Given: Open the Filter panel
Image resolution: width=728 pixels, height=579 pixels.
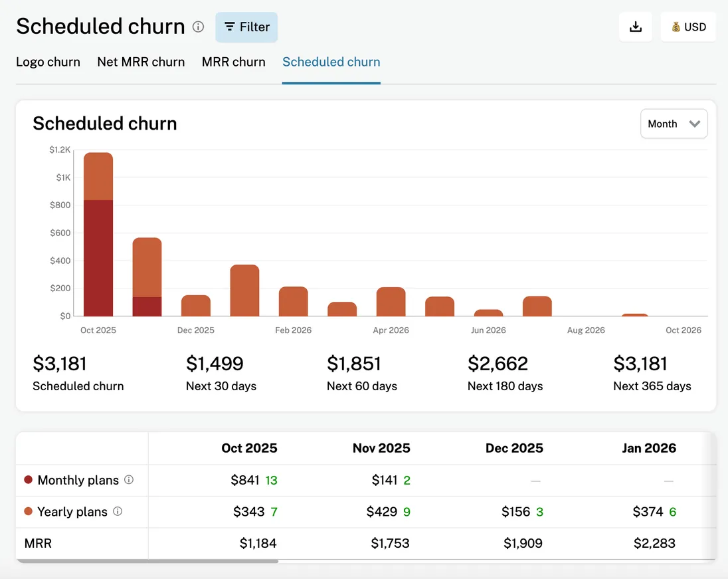Looking at the screenshot, I should [246, 27].
